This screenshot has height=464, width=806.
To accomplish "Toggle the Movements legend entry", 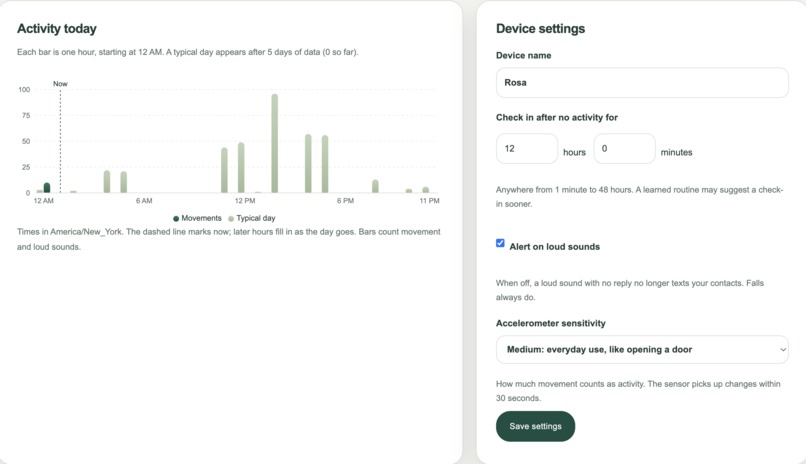I will pyautogui.click(x=197, y=218).
